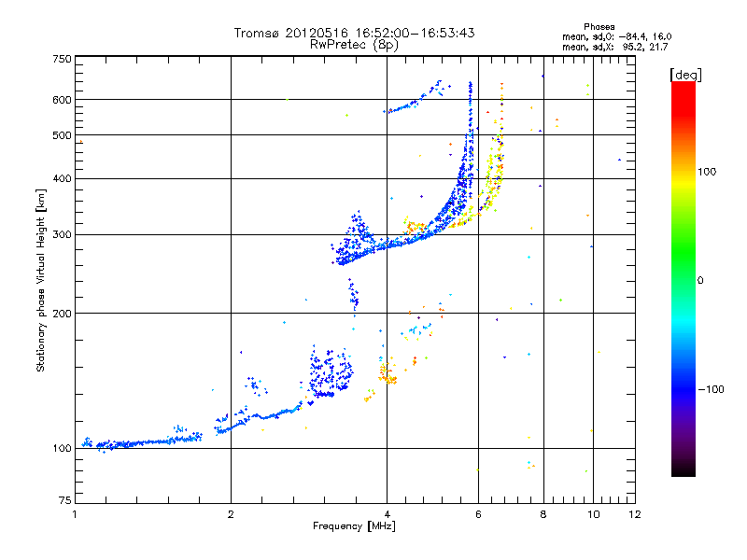Click the y-axis tick label '400'
The width and height of the screenshot is (747, 560).
tap(63, 178)
